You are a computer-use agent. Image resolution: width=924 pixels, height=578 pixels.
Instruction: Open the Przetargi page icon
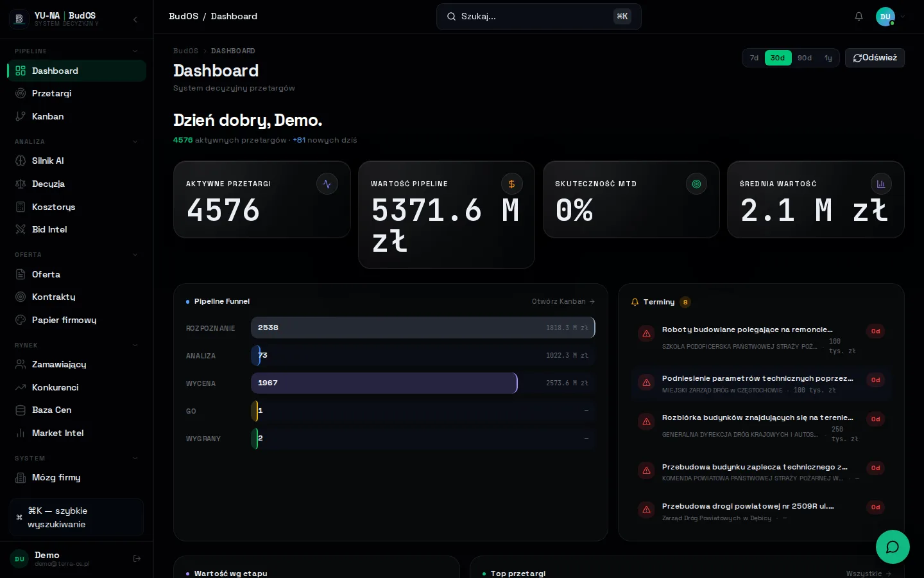click(21, 93)
